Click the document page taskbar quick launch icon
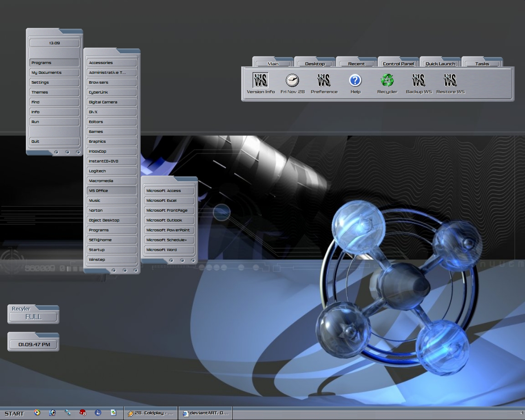The width and height of the screenshot is (525, 420). (113, 413)
